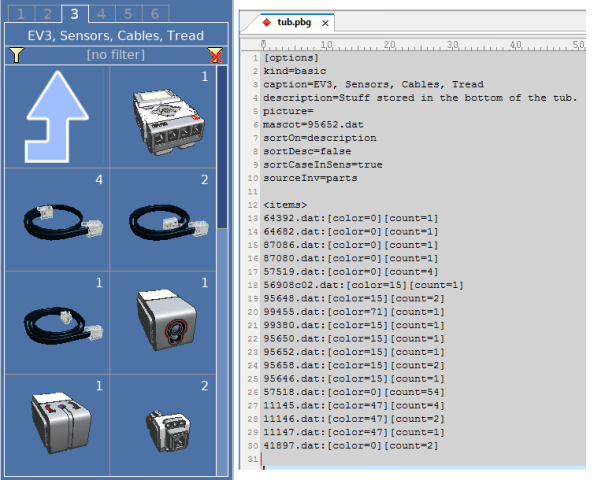
Task: Select the EV3 brick part thumbnail
Action: 163,117
